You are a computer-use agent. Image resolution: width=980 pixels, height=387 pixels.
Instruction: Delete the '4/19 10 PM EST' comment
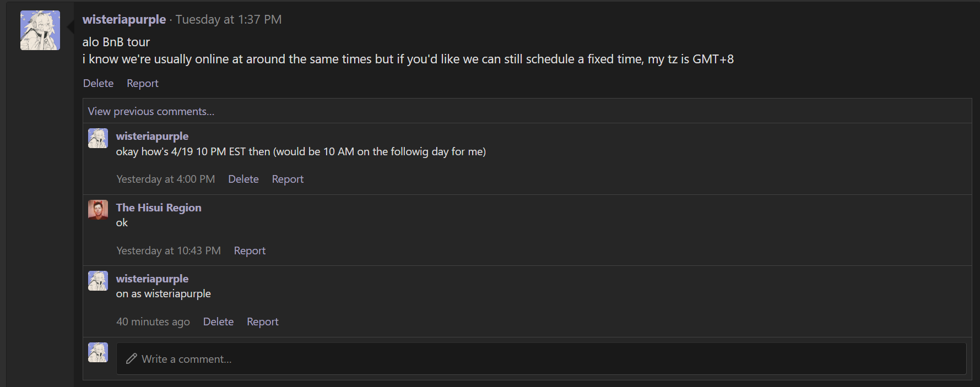(243, 179)
